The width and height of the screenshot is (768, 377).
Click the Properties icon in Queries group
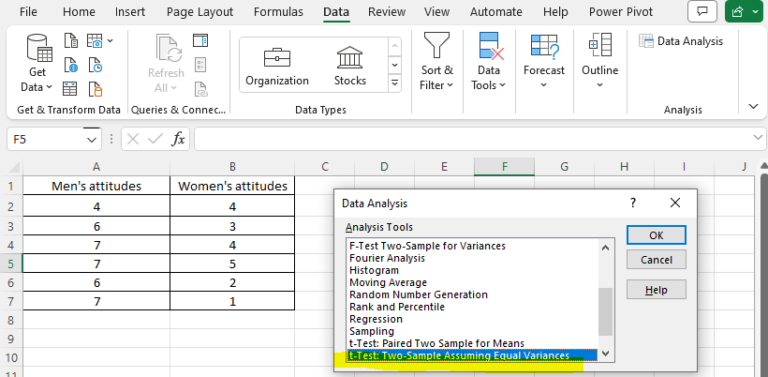click(200, 65)
